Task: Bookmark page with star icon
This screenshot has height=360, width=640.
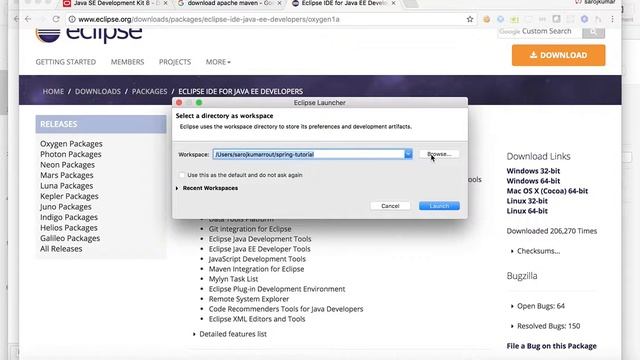Action: click(470, 19)
